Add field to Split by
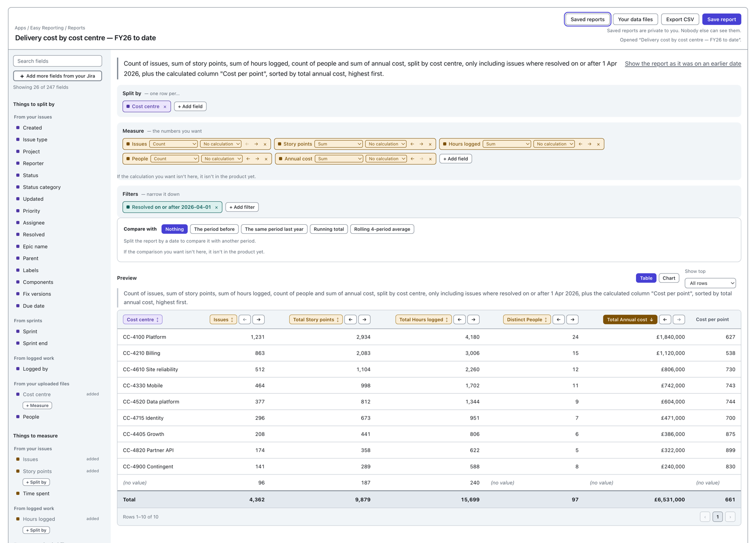The height and width of the screenshot is (543, 756). (190, 107)
